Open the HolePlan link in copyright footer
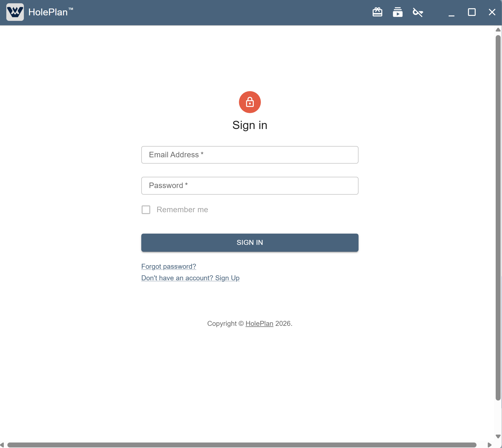Screen dimensions: 502x448 click(259, 323)
